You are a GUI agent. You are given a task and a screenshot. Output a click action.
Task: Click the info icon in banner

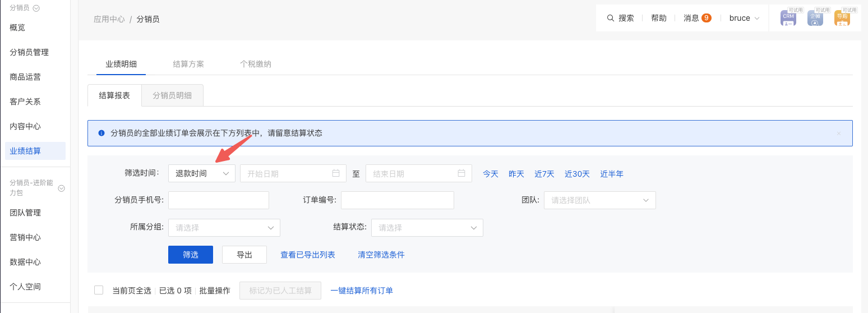coord(101,134)
